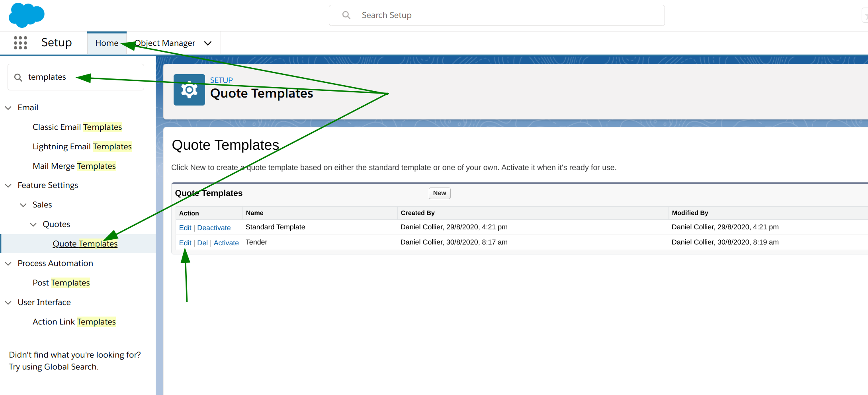
Task: Click the search icon in Search Setup
Action: [346, 15]
